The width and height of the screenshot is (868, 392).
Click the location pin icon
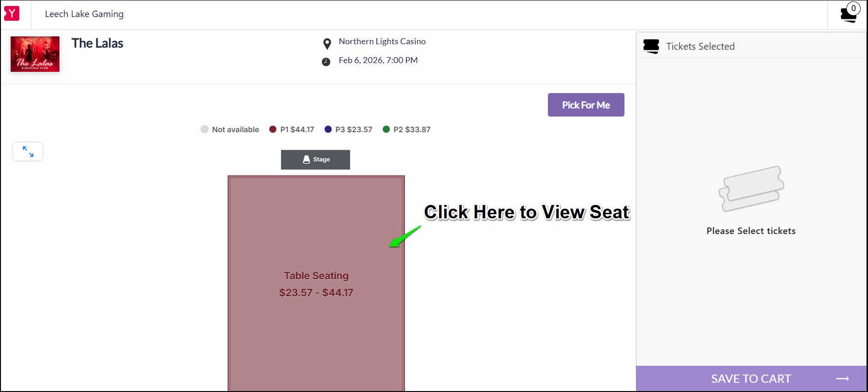[327, 44]
